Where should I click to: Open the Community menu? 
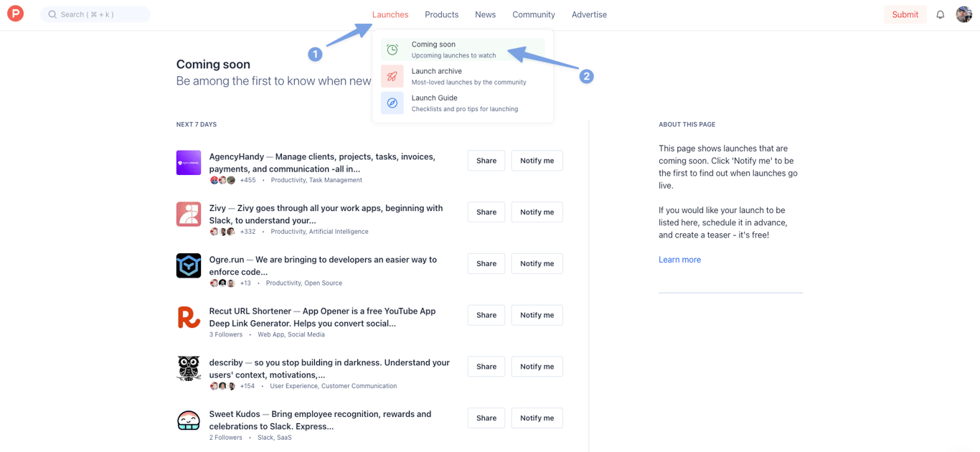534,14
